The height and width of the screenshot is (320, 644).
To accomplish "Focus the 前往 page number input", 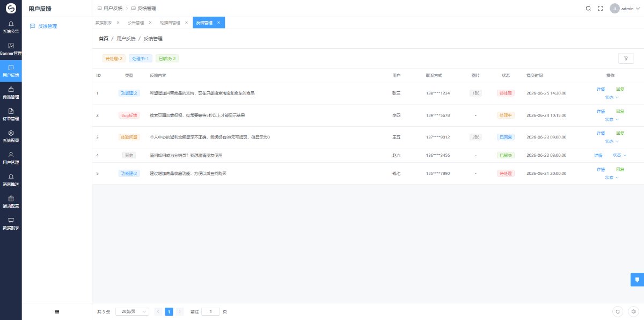I will tap(210, 311).
